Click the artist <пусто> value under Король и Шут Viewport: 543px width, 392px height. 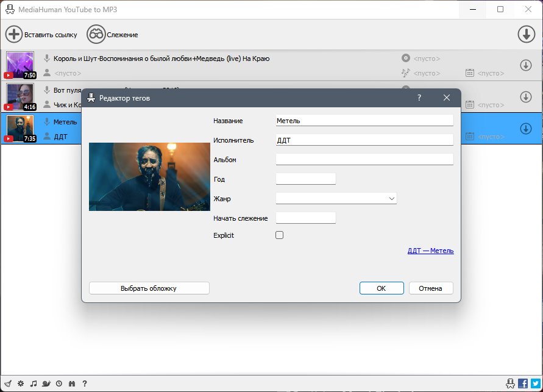tap(68, 73)
